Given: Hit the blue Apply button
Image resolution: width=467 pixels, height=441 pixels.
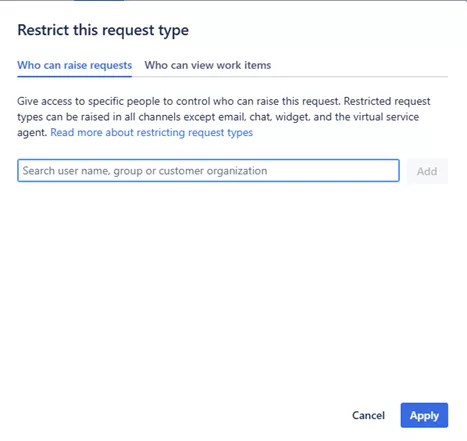Looking at the screenshot, I should coord(424,415).
